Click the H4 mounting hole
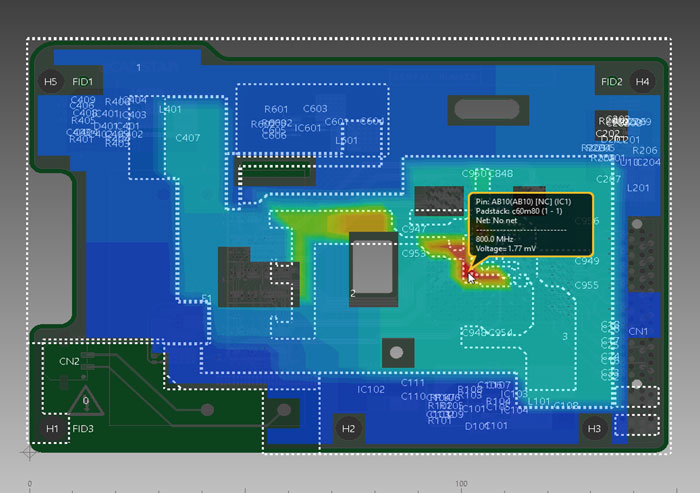 tap(642, 82)
